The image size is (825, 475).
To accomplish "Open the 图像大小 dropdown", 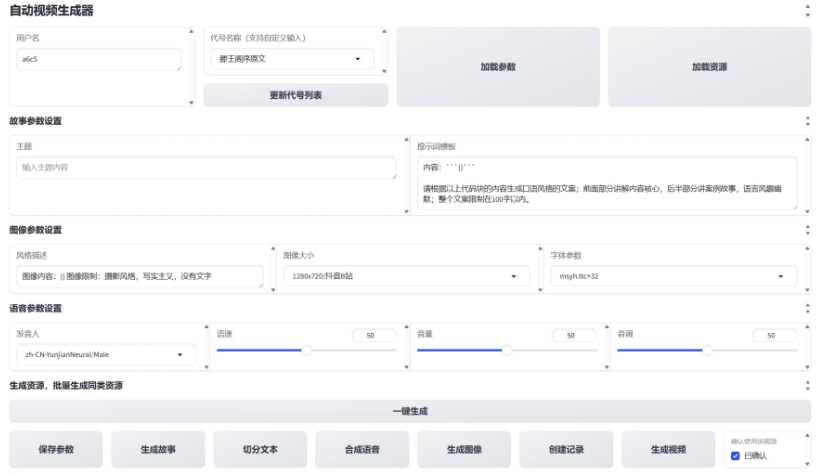I will click(406, 276).
